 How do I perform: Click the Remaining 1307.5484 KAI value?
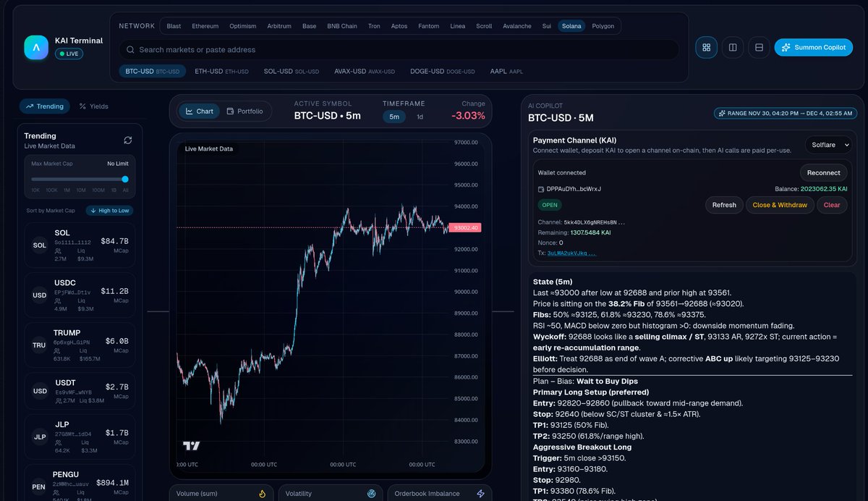click(590, 232)
